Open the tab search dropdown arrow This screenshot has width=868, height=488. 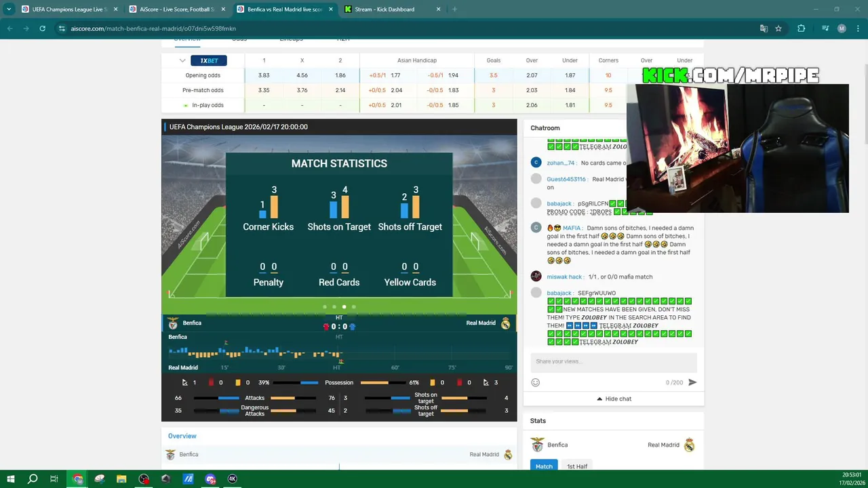[9, 9]
